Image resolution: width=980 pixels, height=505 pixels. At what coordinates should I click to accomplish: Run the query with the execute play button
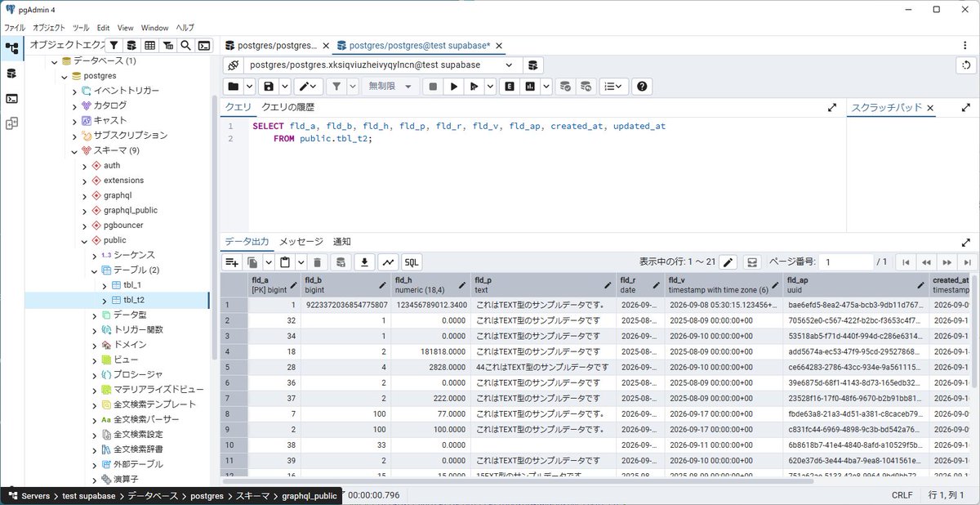[453, 86]
